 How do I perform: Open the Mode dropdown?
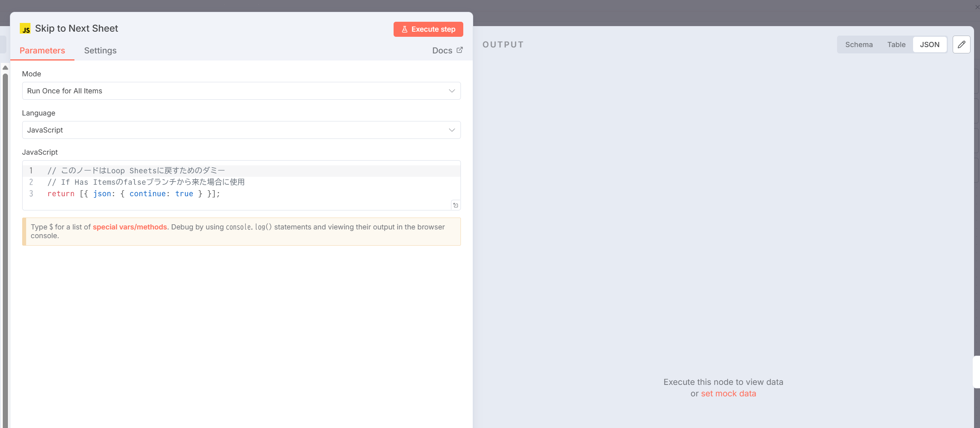pyautogui.click(x=241, y=91)
